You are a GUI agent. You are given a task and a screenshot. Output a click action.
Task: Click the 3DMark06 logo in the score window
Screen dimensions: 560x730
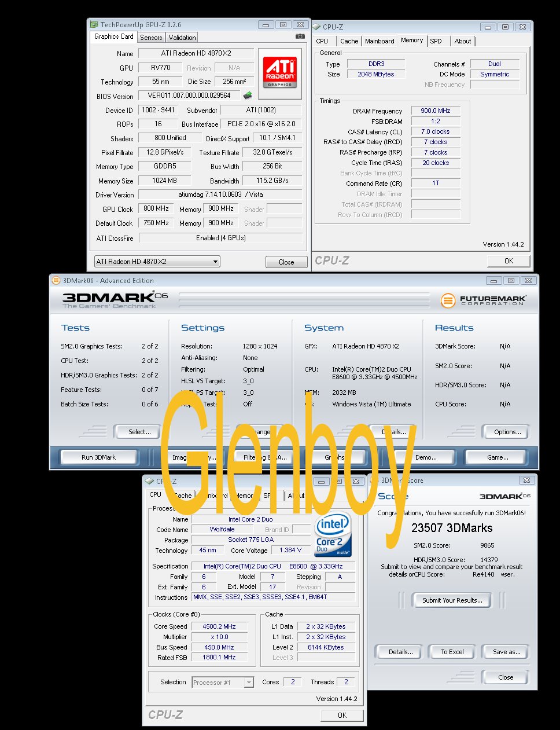click(504, 496)
